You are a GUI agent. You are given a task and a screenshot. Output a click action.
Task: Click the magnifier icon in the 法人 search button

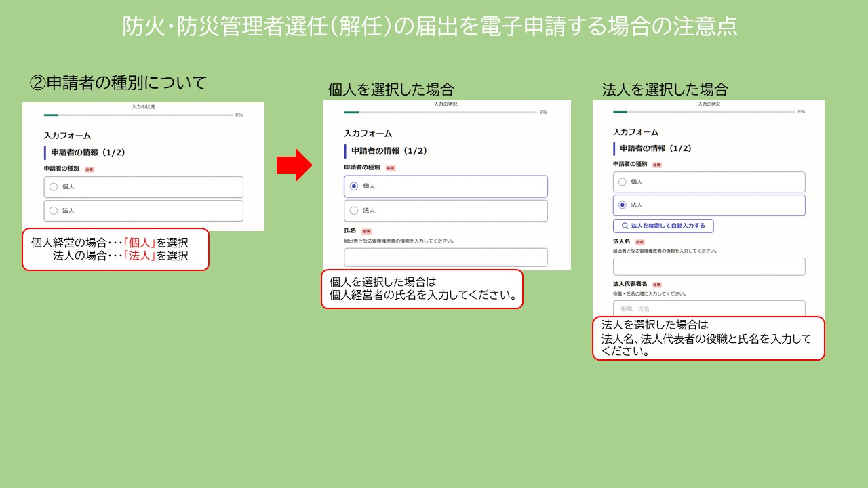pos(625,226)
